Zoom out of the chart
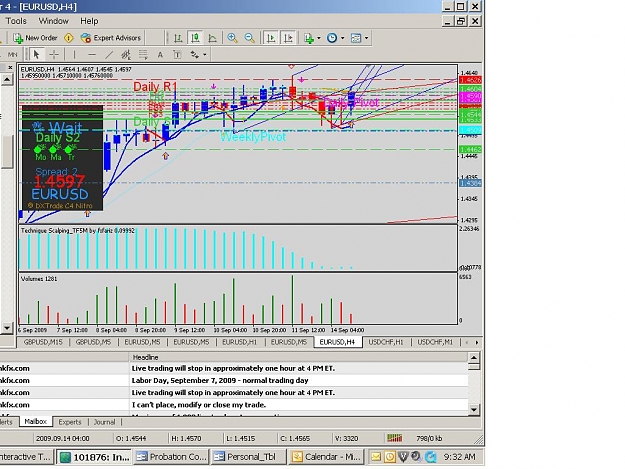Viewport: 625px width, 469px height. (250, 38)
